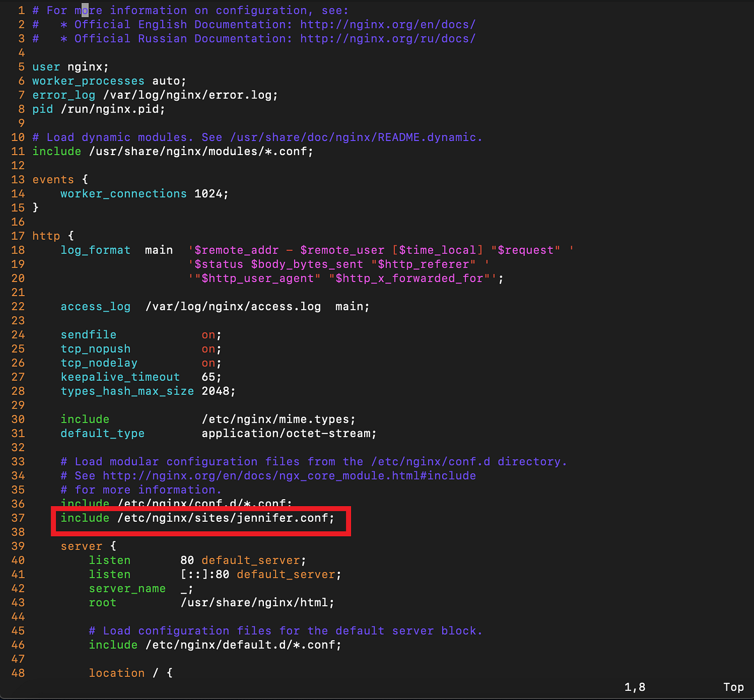The height and width of the screenshot is (700, 754).
Task: Click the $body_bytes_sent variable
Action: pyautogui.click(x=307, y=264)
